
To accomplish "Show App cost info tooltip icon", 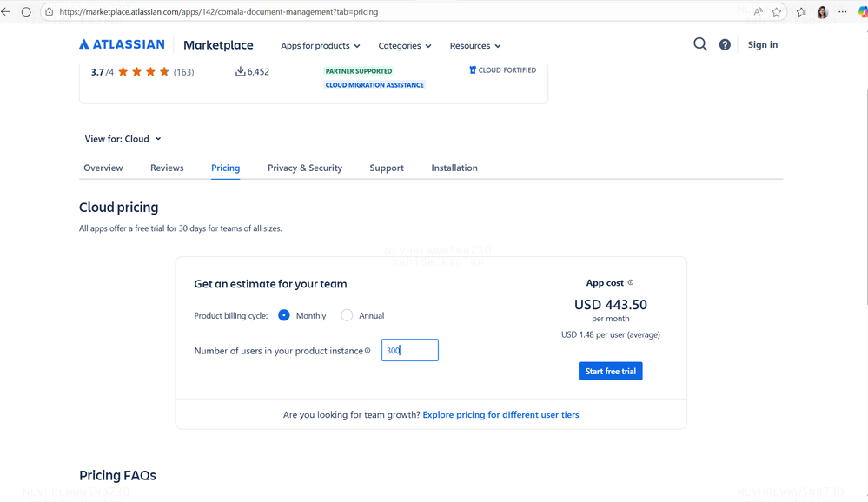I will point(631,282).
